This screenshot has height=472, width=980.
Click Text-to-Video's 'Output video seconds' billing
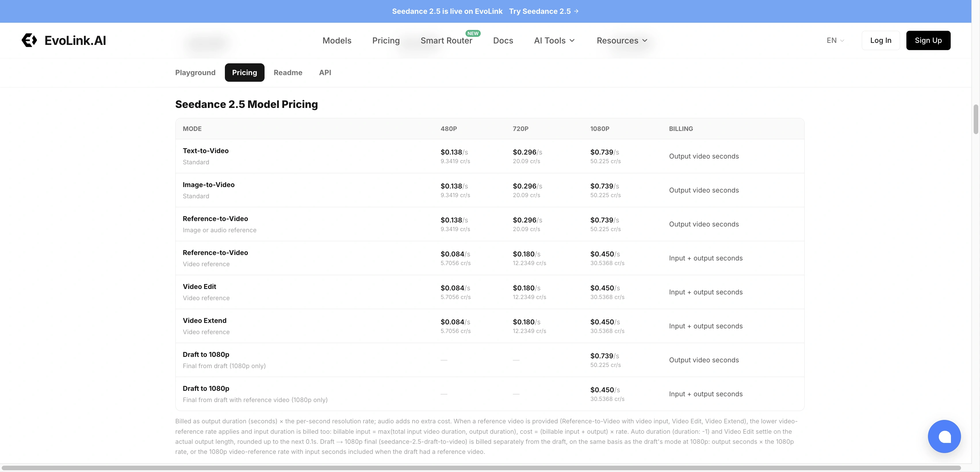pyautogui.click(x=704, y=157)
